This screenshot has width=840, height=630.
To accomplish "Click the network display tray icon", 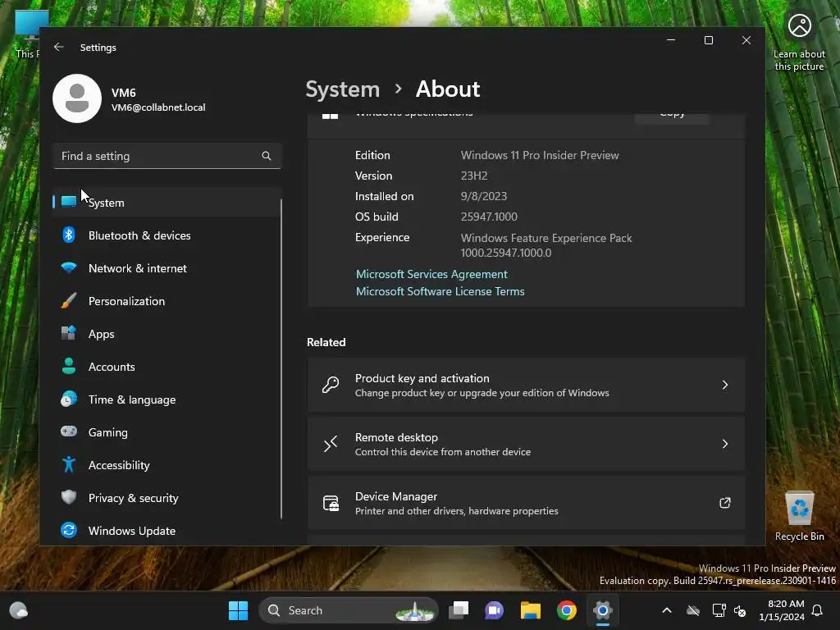I will pos(719,610).
